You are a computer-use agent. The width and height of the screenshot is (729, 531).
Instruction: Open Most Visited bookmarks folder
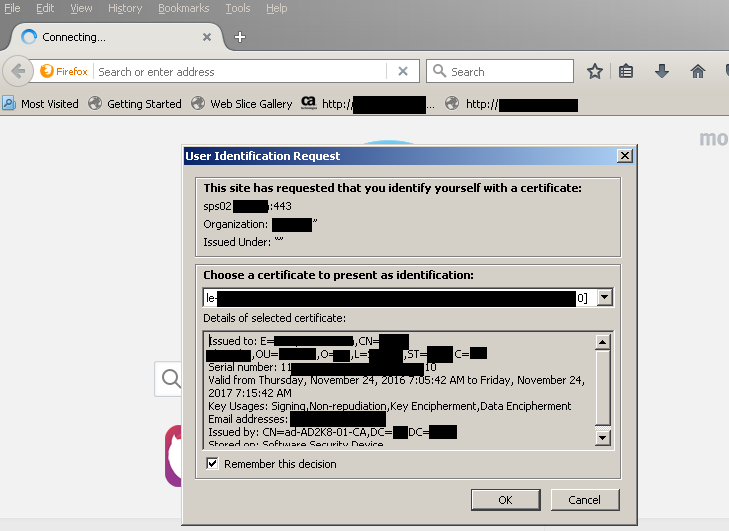point(40,104)
